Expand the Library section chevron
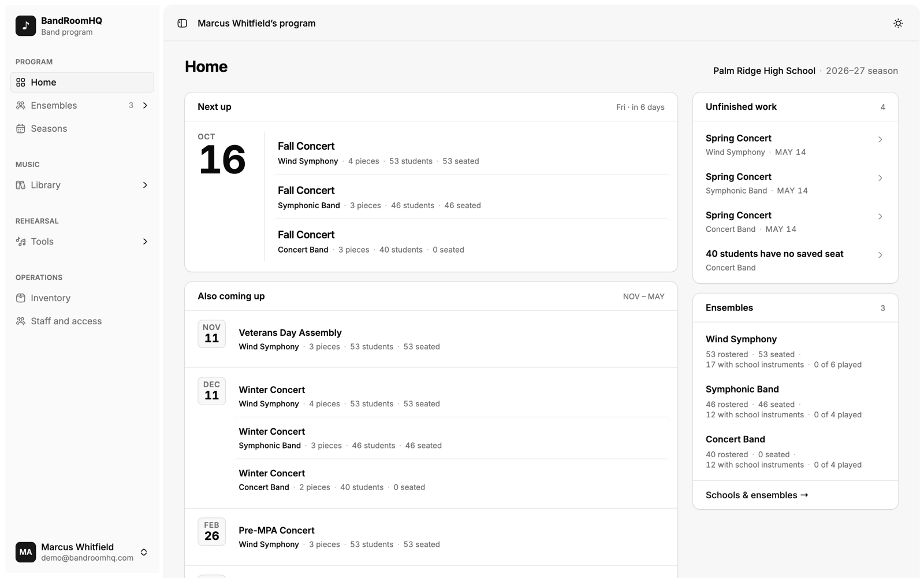 pos(145,185)
